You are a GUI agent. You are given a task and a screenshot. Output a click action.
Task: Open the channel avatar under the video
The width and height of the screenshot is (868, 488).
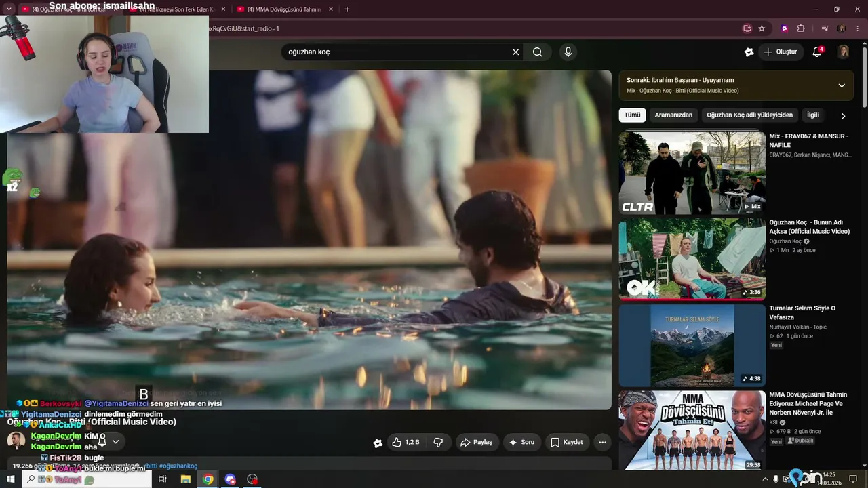pos(16,441)
